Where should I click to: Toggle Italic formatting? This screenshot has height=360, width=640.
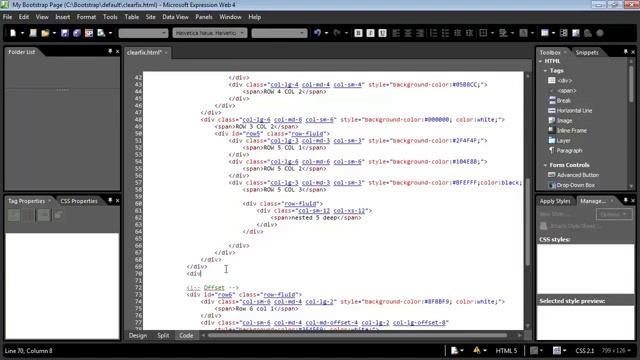click(x=370, y=33)
